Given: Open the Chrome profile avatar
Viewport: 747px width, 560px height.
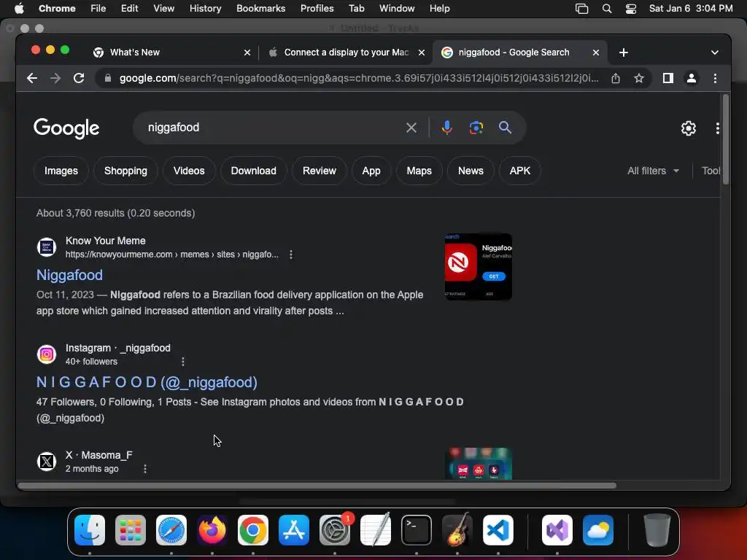Looking at the screenshot, I should click(692, 78).
